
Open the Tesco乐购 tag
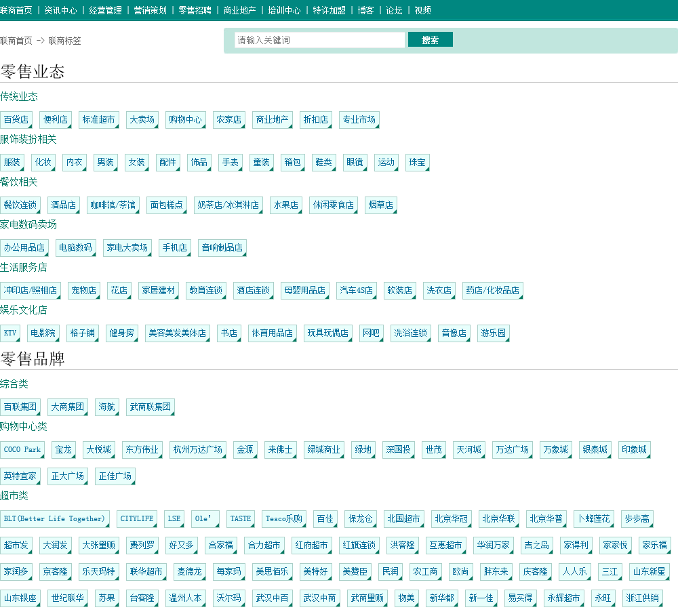(283, 519)
